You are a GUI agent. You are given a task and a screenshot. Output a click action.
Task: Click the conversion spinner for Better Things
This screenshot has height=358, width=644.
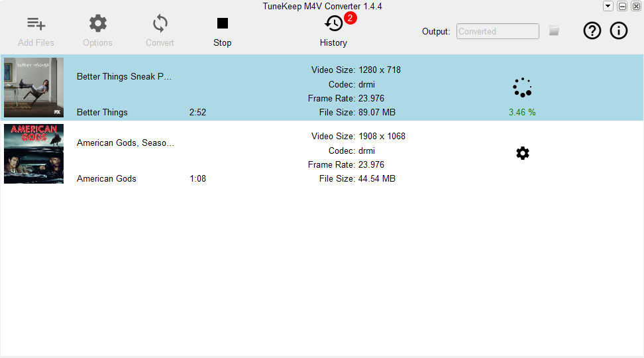tap(522, 88)
